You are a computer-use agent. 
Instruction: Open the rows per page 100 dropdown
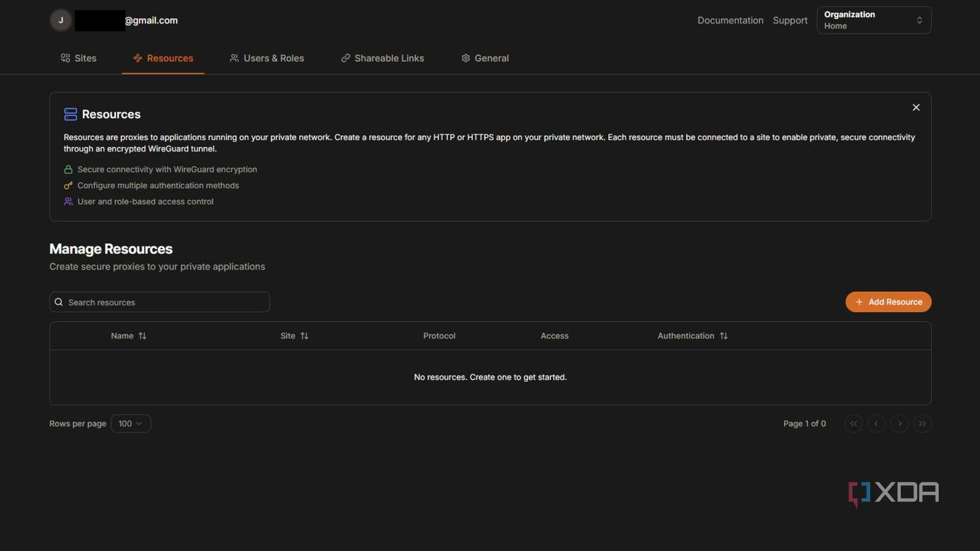[x=131, y=424]
